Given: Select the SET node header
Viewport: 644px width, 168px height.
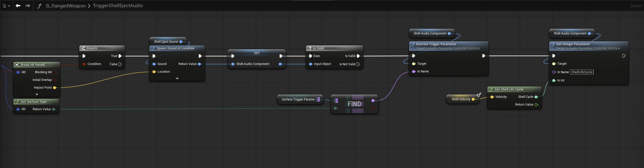Looking at the screenshot, I should (257, 53).
